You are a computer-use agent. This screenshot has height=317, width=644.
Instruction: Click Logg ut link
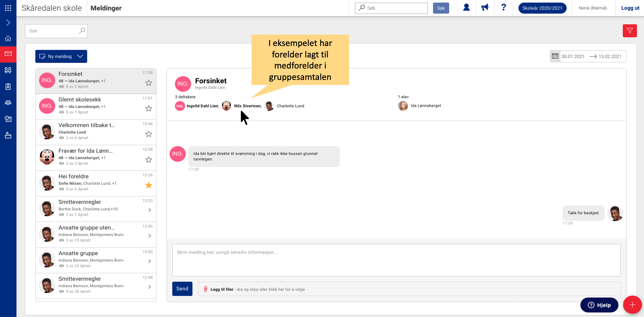click(630, 8)
